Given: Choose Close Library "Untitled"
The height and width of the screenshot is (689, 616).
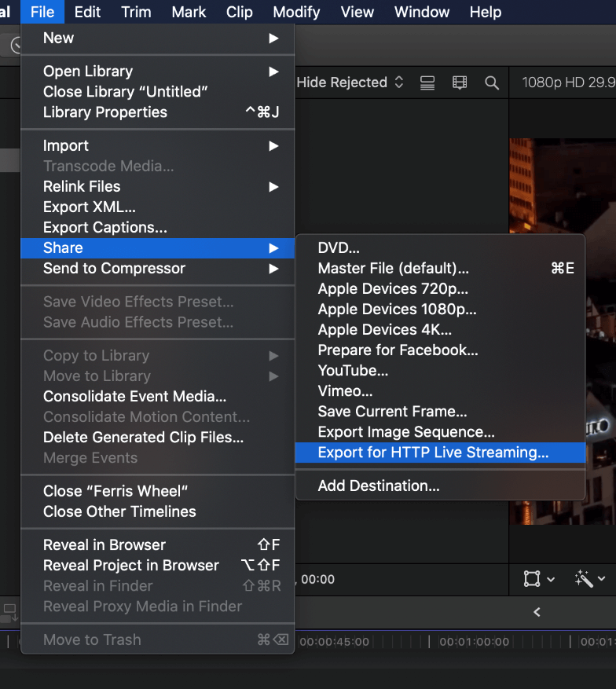Looking at the screenshot, I should [x=157, y=92].
